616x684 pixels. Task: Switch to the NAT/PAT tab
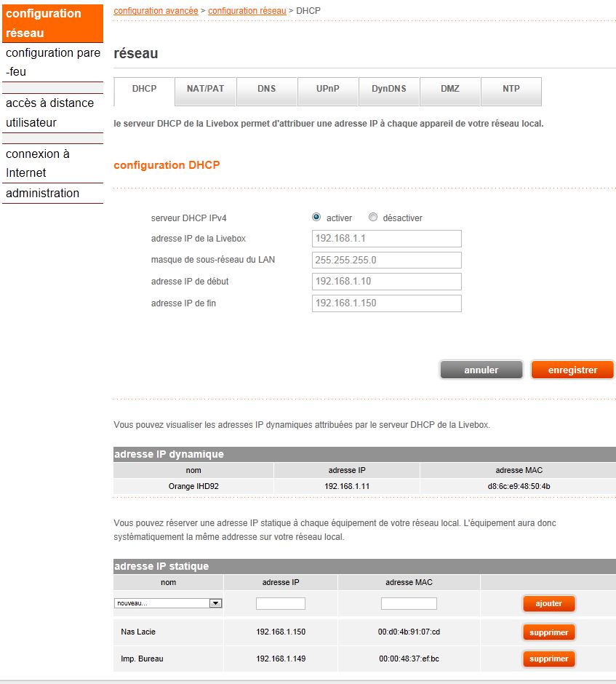tap(204, 90)
